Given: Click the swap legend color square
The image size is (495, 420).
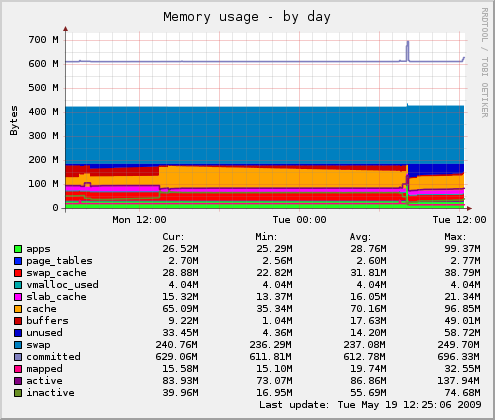Looking at the screenshot, I should 18,345.
